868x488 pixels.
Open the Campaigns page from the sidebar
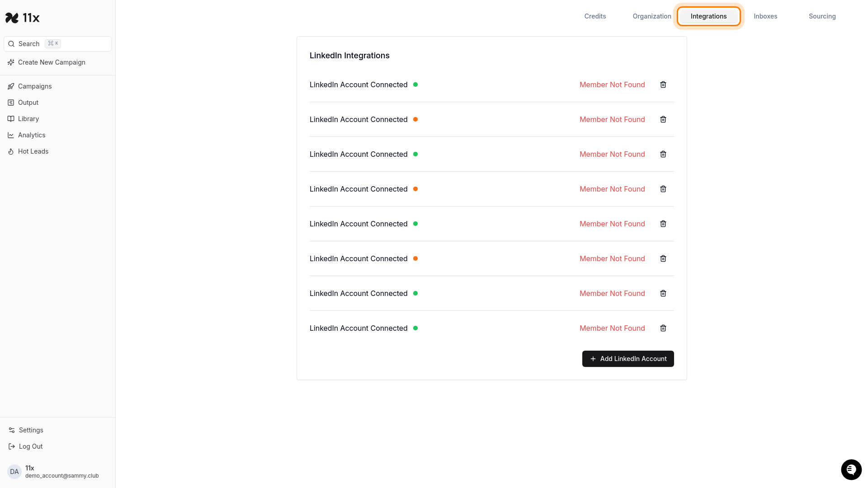(x=57, y=86)
